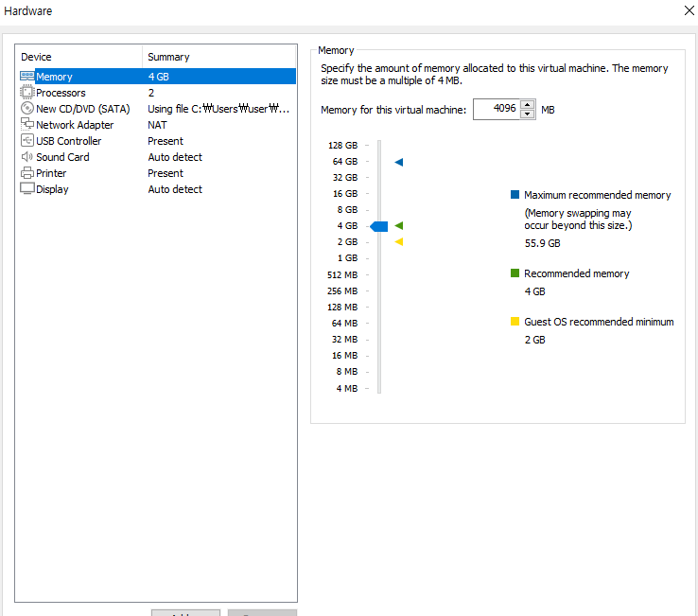
Task: Click the Processors summary value 2
Action: click(151, 93)
